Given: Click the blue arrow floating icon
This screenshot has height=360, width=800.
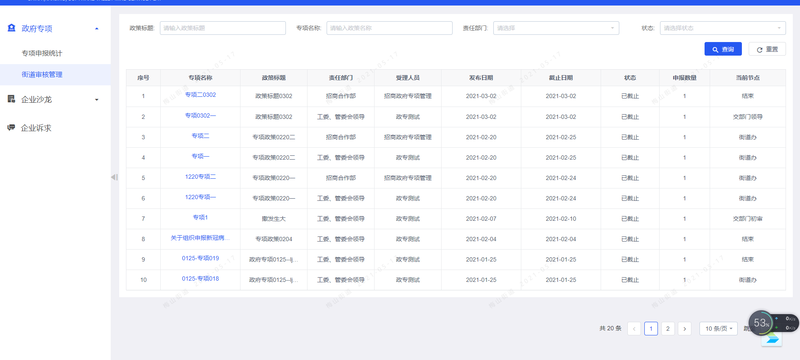Looking at the screenshot, I should click(771, 339).
